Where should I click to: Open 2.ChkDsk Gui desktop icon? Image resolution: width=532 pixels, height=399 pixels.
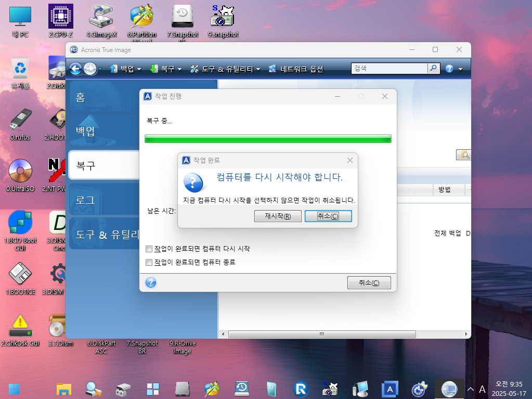[x=20, y=330]
